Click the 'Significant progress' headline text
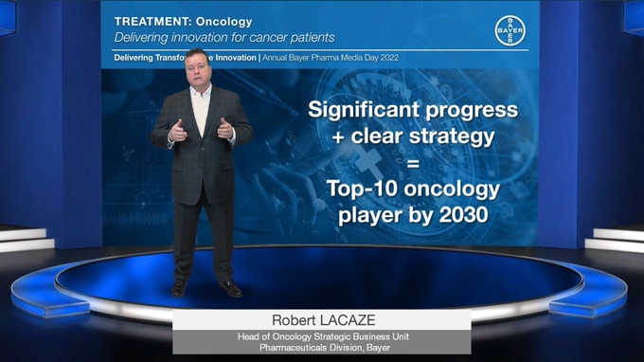Image resolution: width=644 pixels, height=362 pixels. [x=413, y=110]
